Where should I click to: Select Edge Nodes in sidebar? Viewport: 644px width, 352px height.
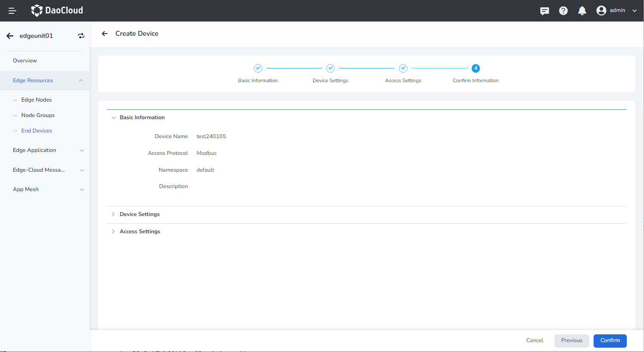(x=37, y=100)
